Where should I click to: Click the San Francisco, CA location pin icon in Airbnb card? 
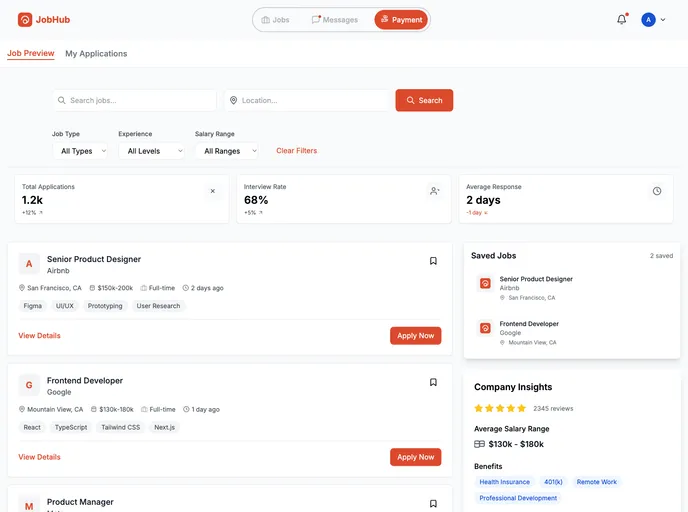point(22,288)
